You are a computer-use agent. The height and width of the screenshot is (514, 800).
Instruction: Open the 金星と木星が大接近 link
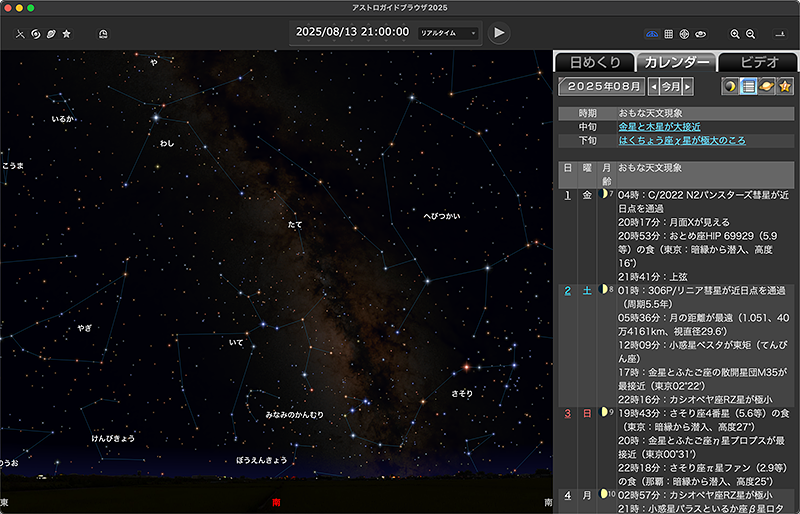click(660, 127)
